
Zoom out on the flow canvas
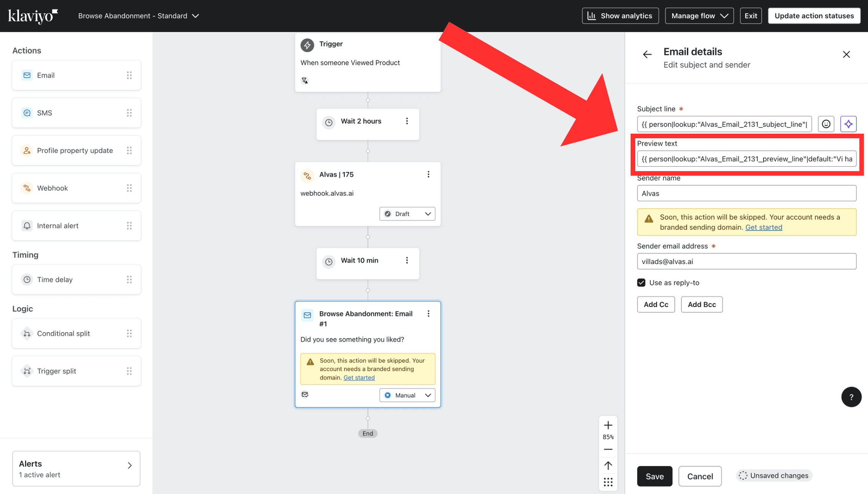608,449
